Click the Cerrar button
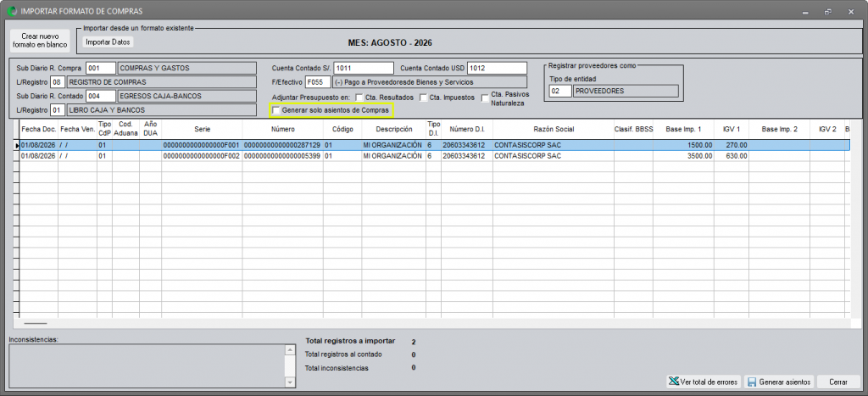Image resolution: width=868 pixels, height=396 pixels. [x=838, y=382]
